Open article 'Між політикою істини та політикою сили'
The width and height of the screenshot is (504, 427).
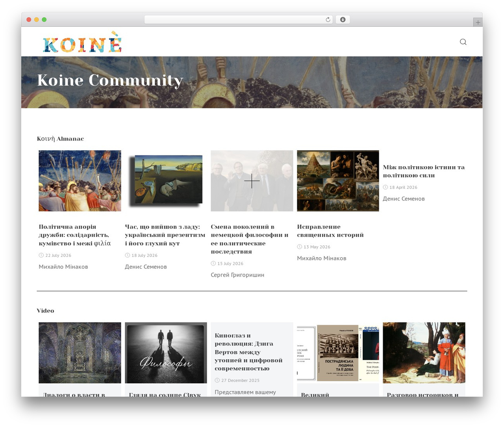(x=424, y=171)
